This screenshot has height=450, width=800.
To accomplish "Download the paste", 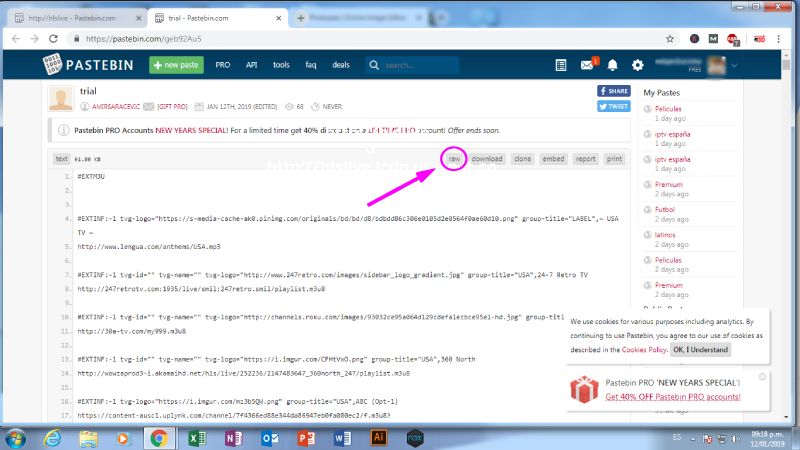I will point(487,159).
